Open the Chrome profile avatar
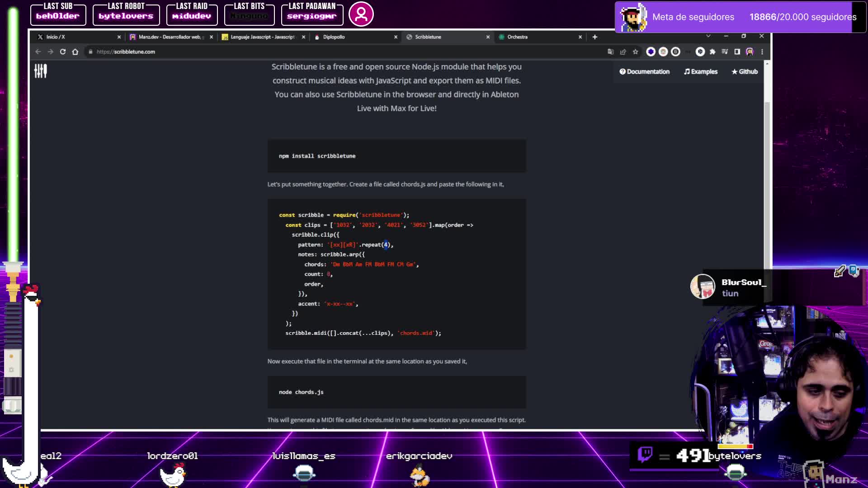The height and width of the screenshot is (488, 868). (750, 52)
